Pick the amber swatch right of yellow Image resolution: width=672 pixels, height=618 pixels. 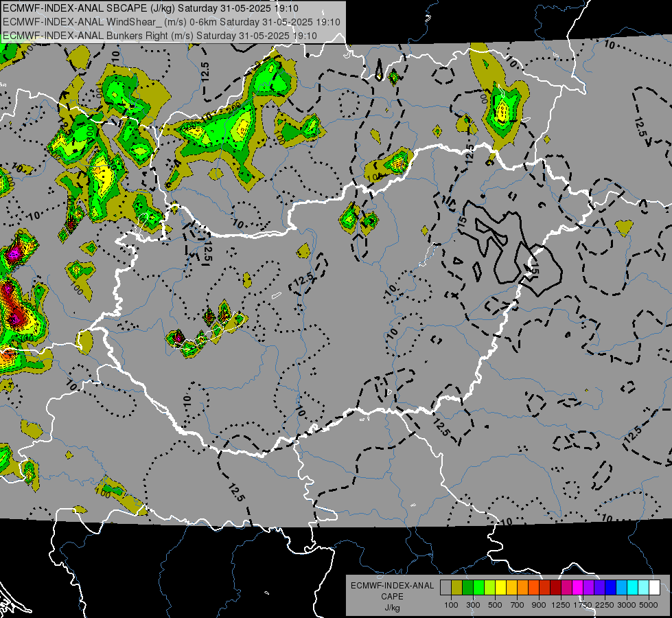(x=511, y=588)
